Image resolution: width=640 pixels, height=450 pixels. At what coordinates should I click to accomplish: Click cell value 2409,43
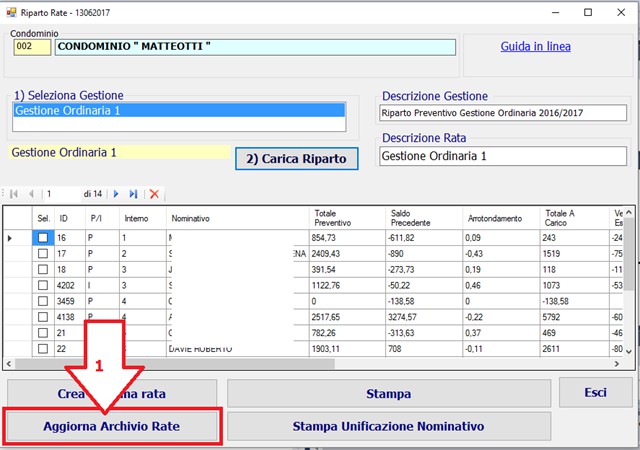(347, 254)
